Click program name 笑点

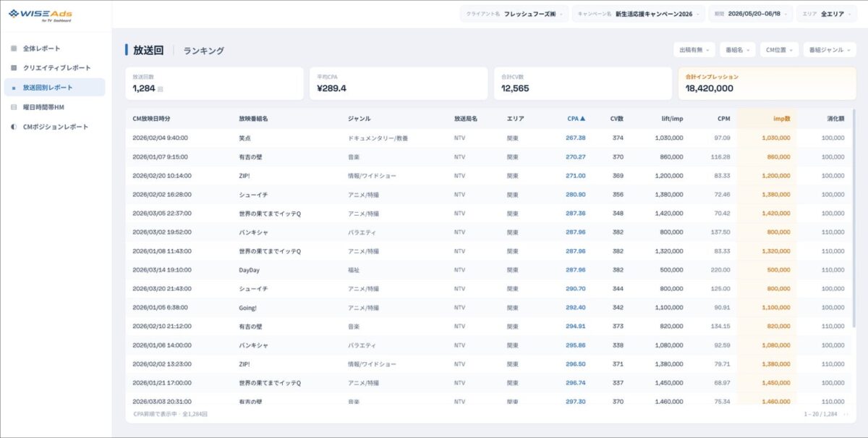coord(244,138)
